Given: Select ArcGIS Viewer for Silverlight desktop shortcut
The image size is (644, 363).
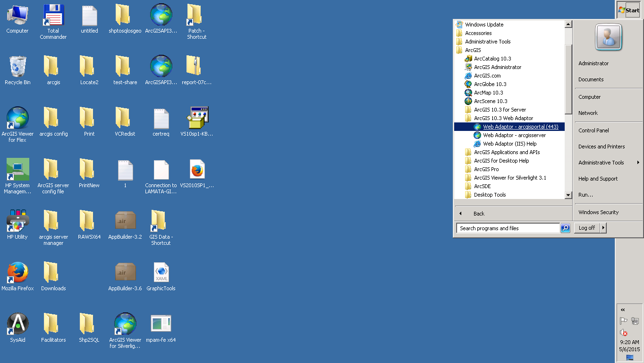Looking at the screenshot, I should point(125,331).
